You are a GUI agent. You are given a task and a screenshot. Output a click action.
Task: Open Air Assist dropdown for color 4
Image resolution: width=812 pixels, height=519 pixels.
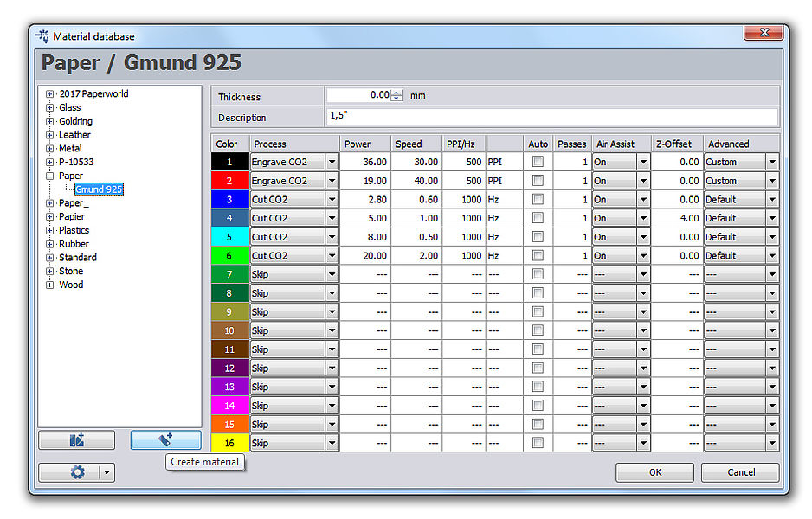pos(643,218)
